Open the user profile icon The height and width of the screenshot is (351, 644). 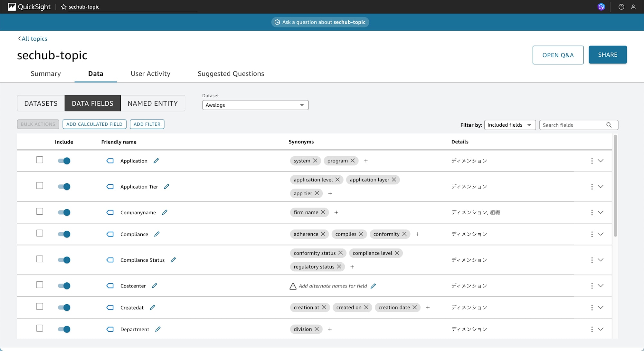pos(633,7)
